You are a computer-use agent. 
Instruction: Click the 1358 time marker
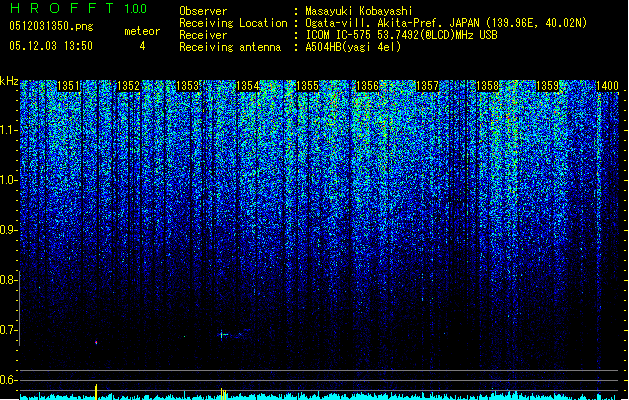[487, 86]
